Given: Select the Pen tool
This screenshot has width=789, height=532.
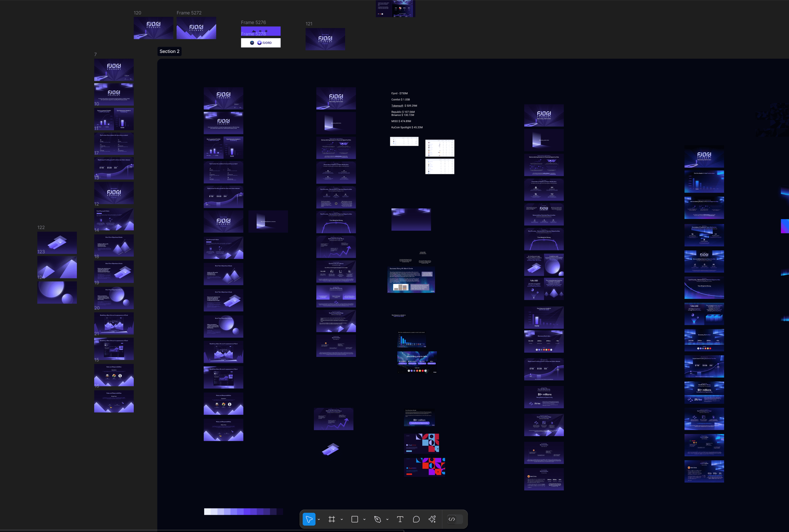Looking at the screenshot, I should [x=377, y=519].
